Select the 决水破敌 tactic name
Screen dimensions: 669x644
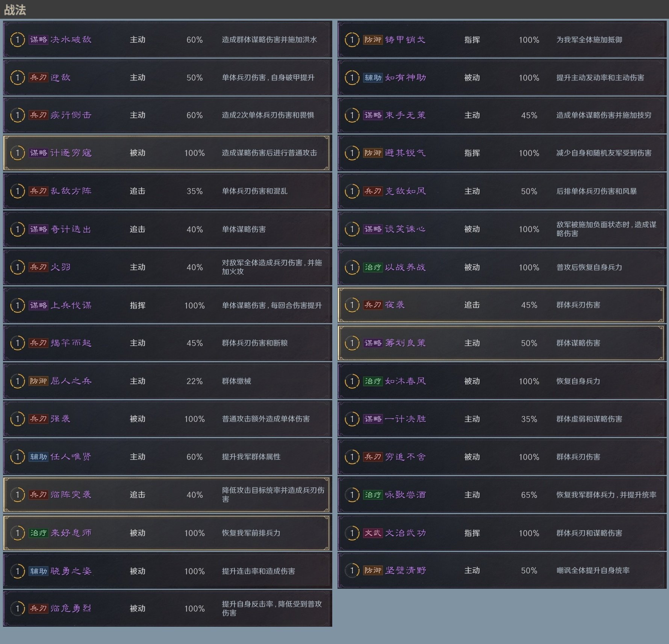(71, 39)
